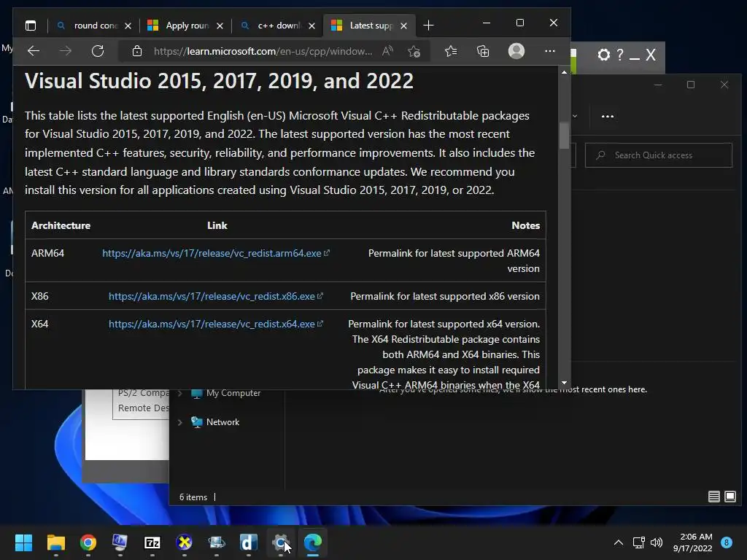Open Microsoft Edge from taskbar
The height and width of the screenshot is (560, 747).
(312, 542)
